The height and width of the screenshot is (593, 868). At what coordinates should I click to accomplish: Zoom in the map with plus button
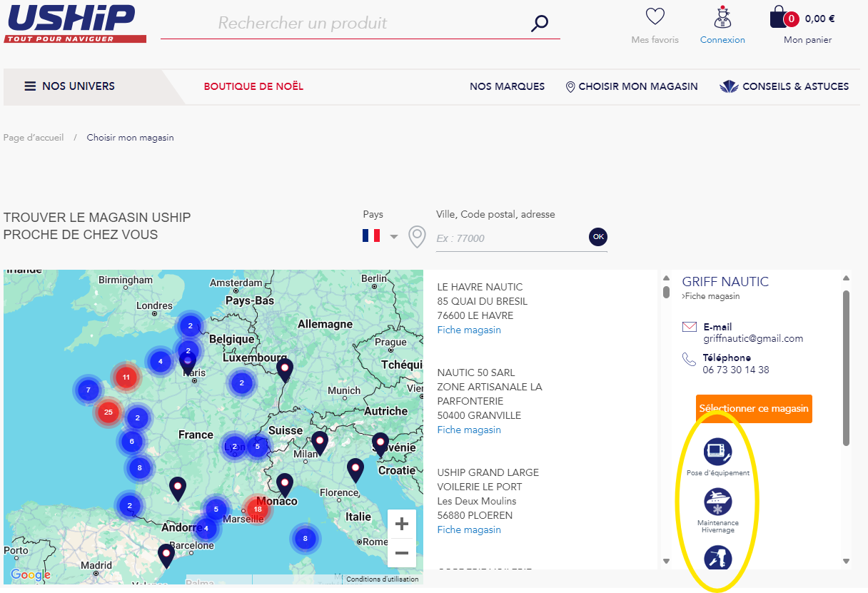[402, 524]
